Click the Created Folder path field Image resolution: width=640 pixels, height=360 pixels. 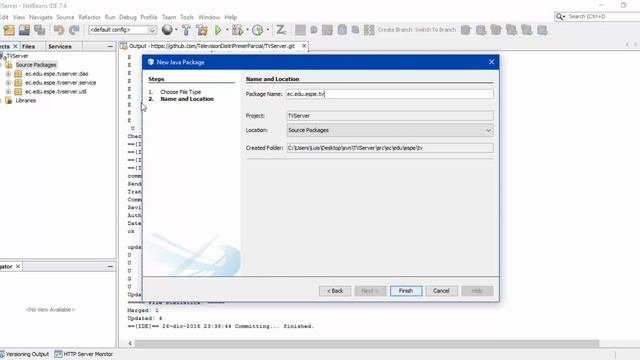pos(389,148)
